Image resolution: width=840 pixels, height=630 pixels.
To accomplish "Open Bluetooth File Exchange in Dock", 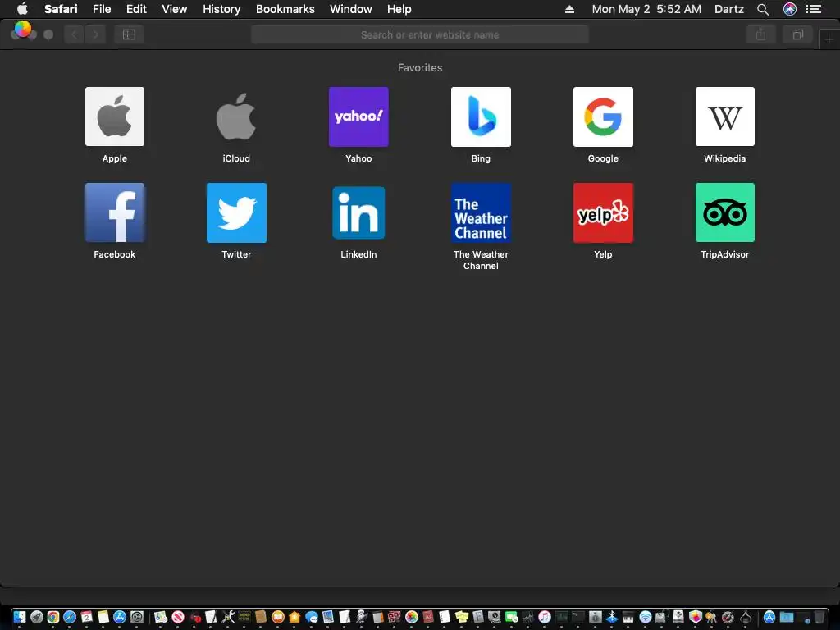I will (x=611, y=617).
